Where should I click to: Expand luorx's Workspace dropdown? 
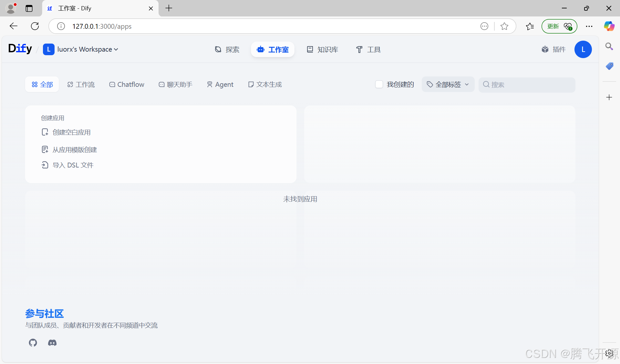(x=85, y=49)
